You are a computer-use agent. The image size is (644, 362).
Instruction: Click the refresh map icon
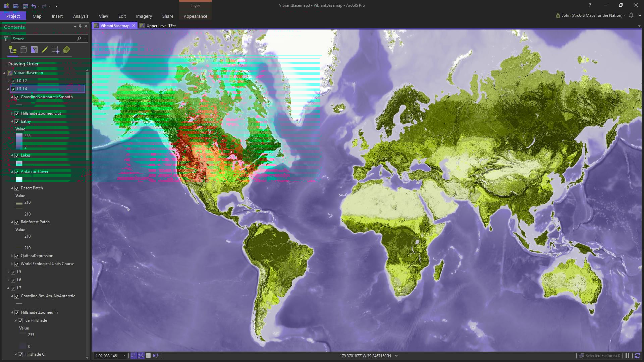[637, 356]
